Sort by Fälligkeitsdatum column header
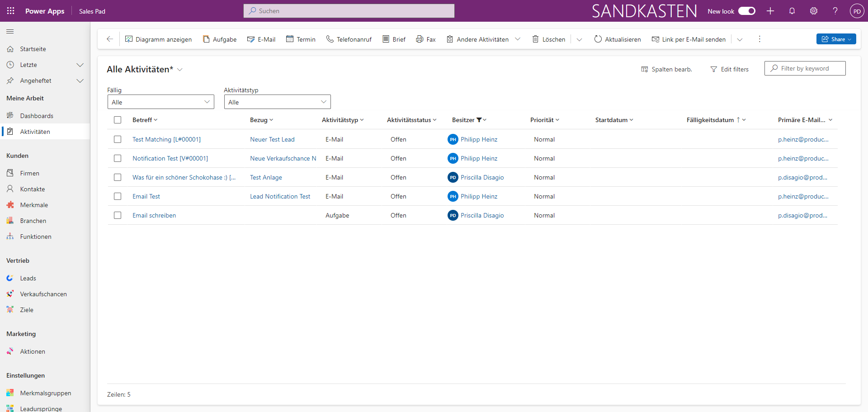 pos(716,120)
